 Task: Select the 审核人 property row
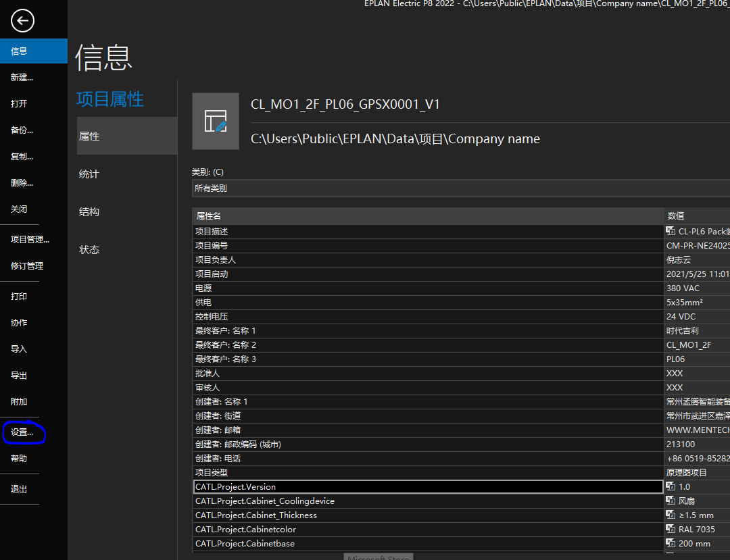(429, 388)
